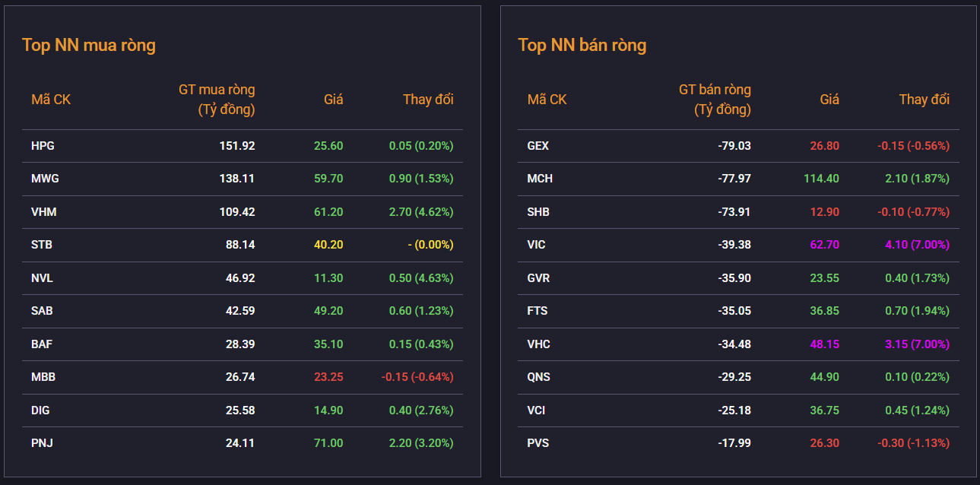Screen dimensions: 980x485
Task: Select the STB stock code
Action: point(42,245)
